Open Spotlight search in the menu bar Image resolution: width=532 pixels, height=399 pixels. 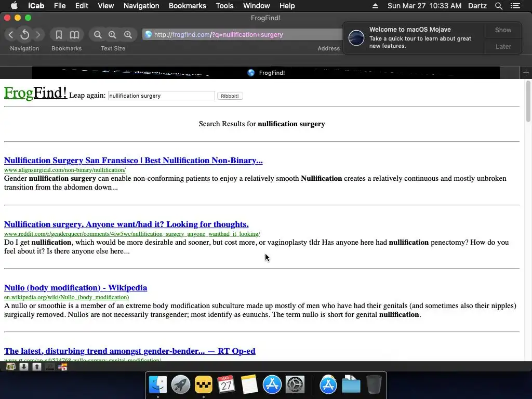[x=498, y=6]
